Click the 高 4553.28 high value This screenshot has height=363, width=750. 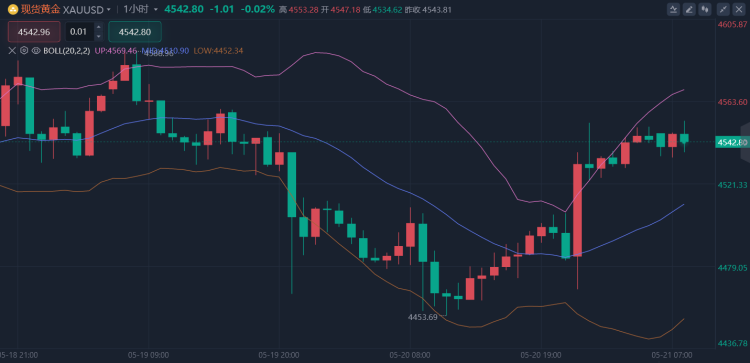(x=298, y=10)
